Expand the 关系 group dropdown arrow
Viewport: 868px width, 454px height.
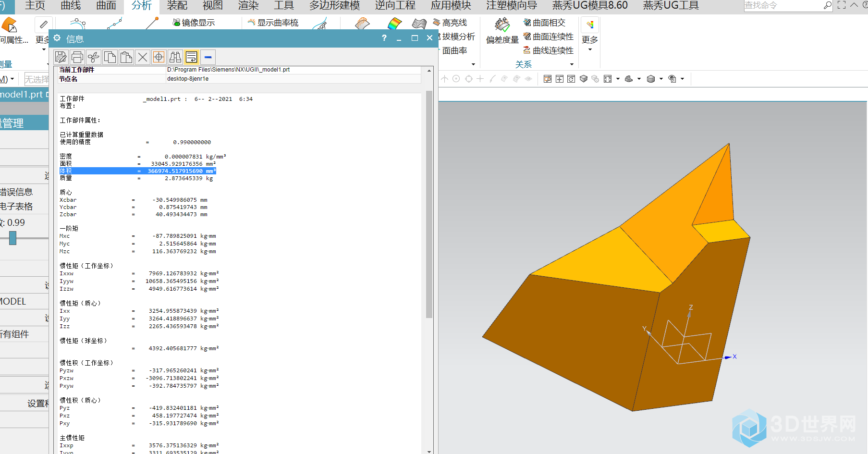point(572,64)
